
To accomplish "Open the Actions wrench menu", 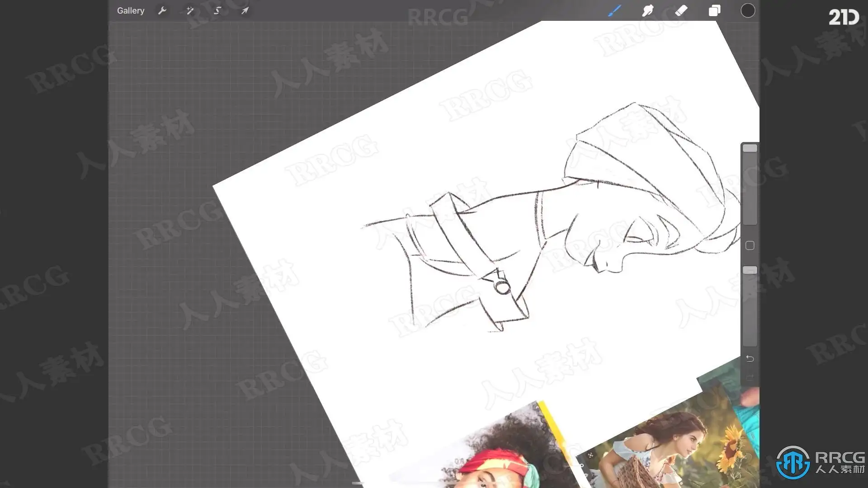I will 162,10.
